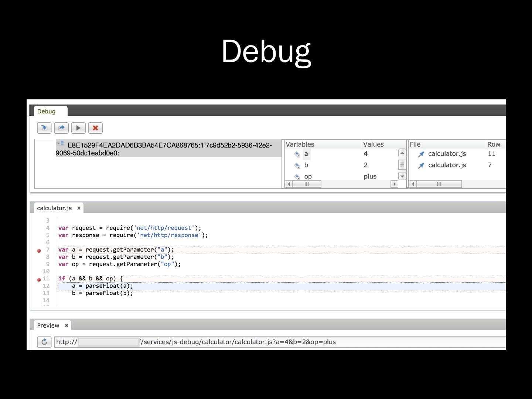Reload the preview with the refresh button

pos(44,342)
